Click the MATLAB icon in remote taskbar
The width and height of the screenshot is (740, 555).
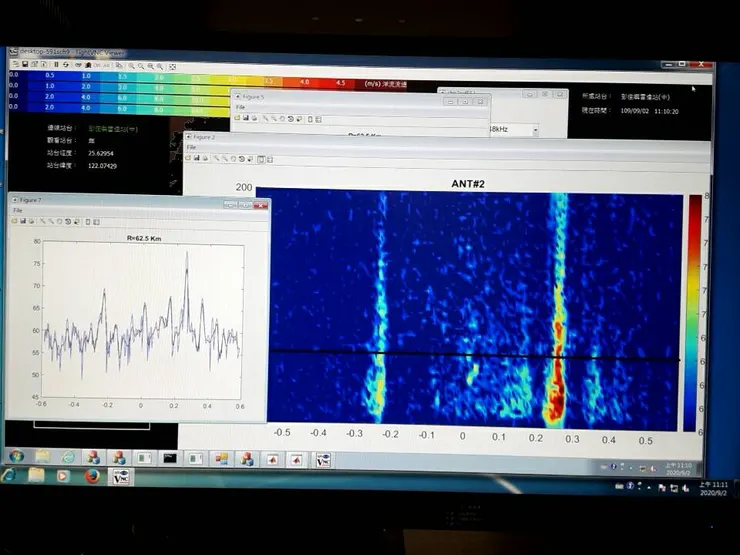(270, 458)
